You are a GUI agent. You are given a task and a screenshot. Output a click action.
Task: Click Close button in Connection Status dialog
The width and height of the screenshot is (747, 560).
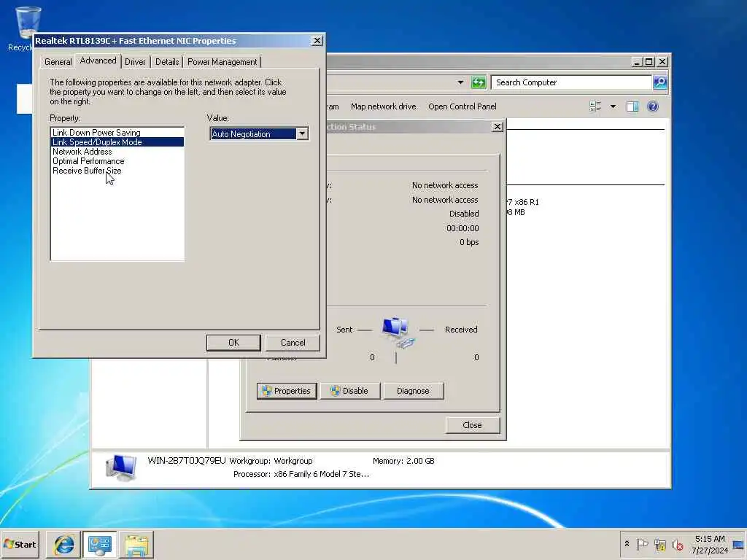click(472, 425)
